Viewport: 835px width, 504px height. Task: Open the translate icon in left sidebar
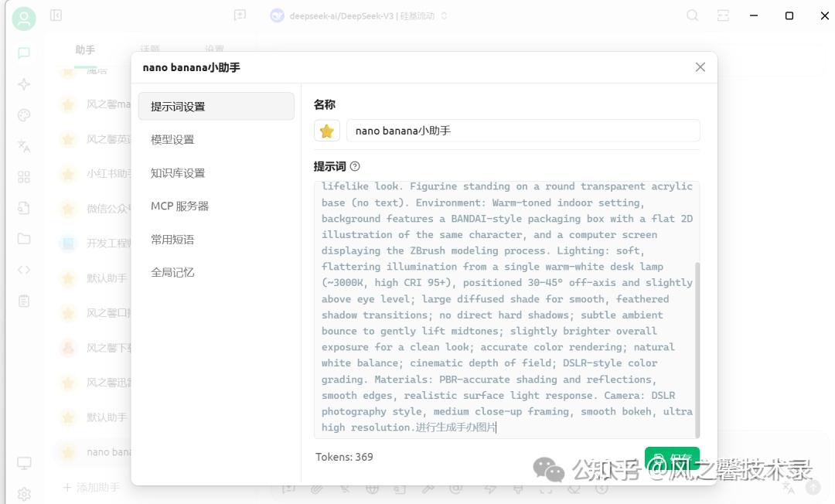point(24,146)
